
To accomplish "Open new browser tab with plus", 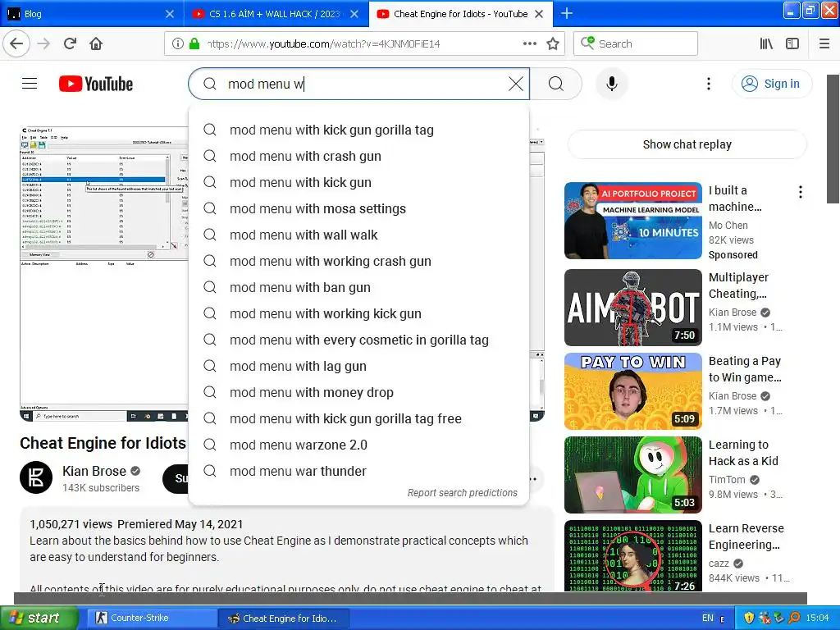I will 567,13.
